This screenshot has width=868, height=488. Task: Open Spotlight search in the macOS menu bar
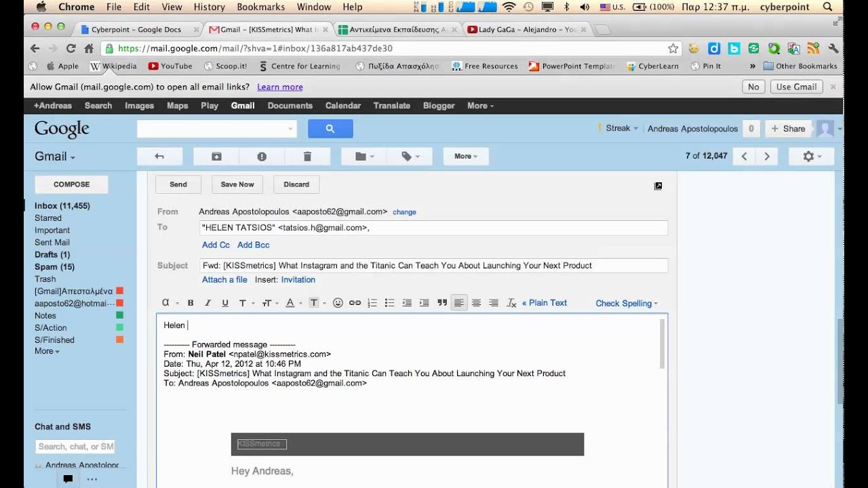click(827, 7)
